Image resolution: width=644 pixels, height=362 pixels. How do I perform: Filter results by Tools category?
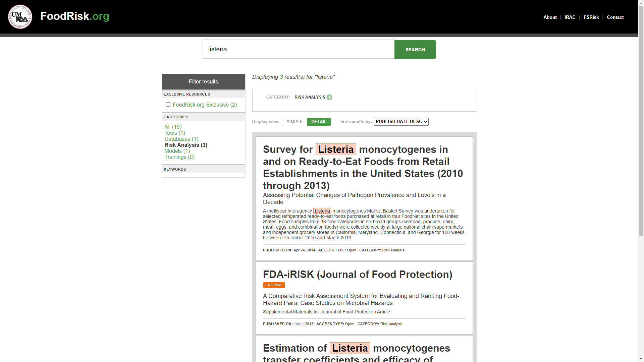click(x=174, y=133)
